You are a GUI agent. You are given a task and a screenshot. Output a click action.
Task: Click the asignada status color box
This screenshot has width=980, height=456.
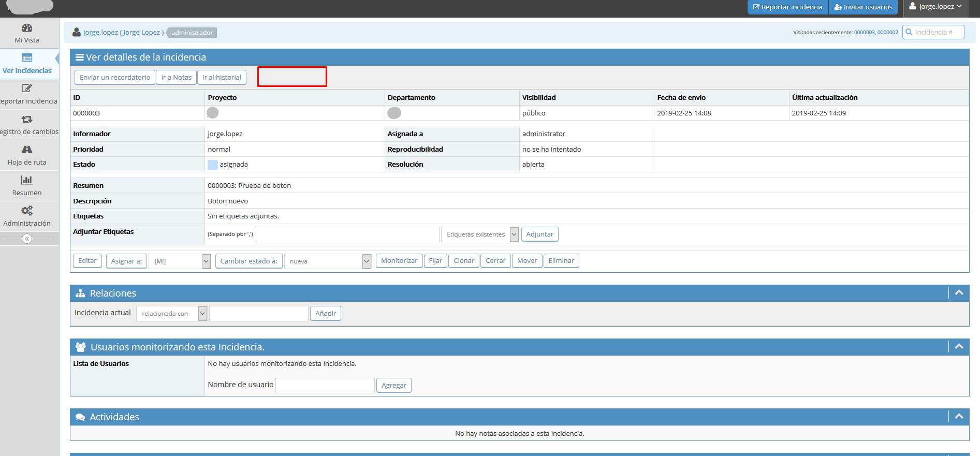tap(213, 165)
